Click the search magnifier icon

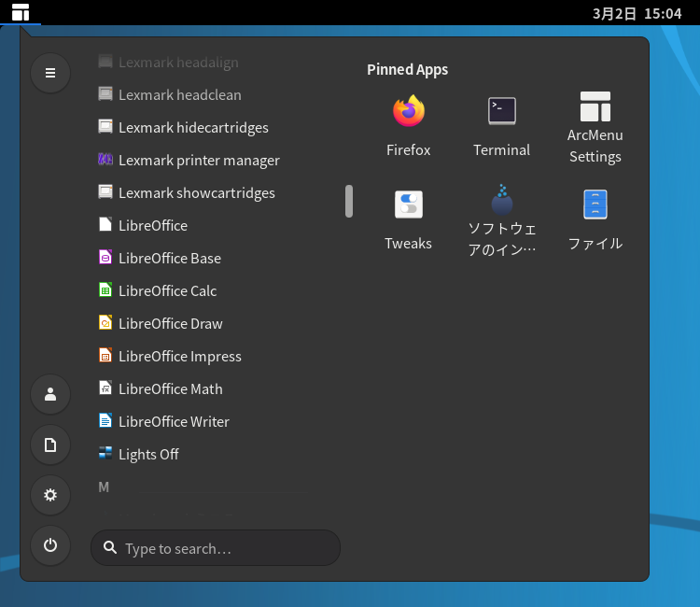click(110, 547)
